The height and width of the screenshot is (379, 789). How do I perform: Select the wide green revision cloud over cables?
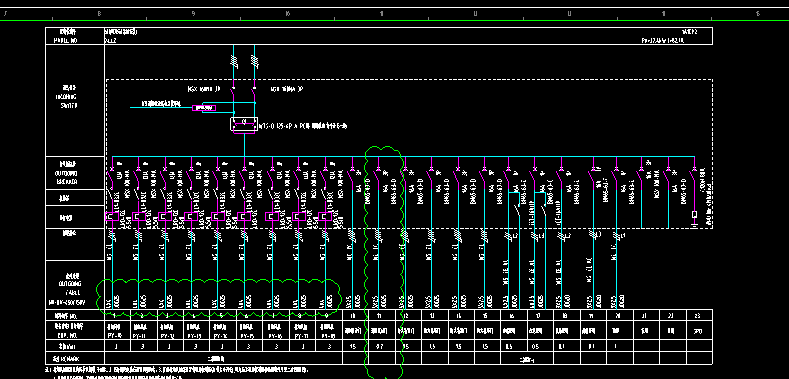click(x=219, y=297)
